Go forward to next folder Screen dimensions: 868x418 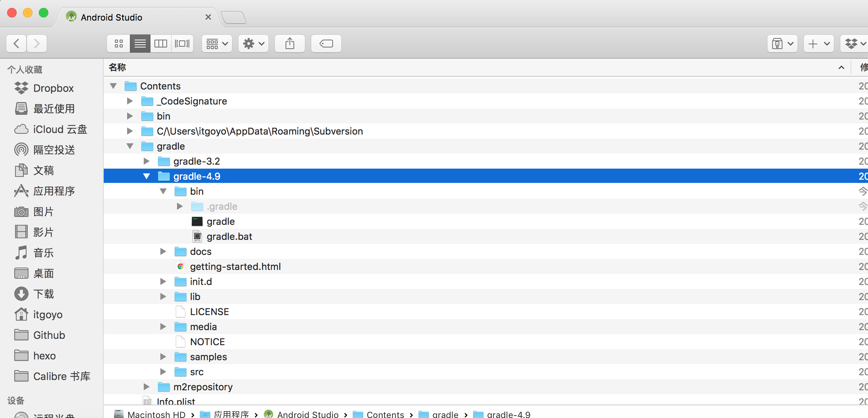37,44
